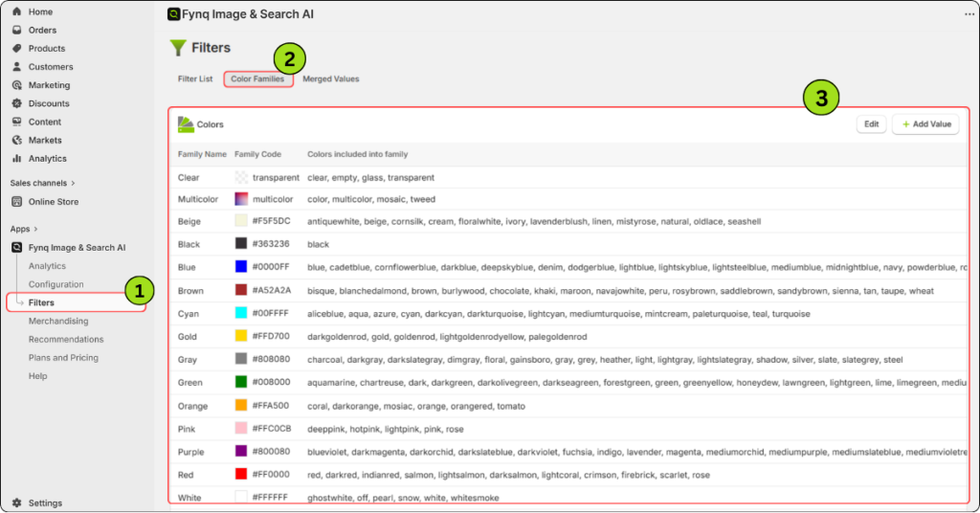This screenshot has height=513, width=980.
Task: Click the White #FFFFFF swatch
Action: [241, 498]
